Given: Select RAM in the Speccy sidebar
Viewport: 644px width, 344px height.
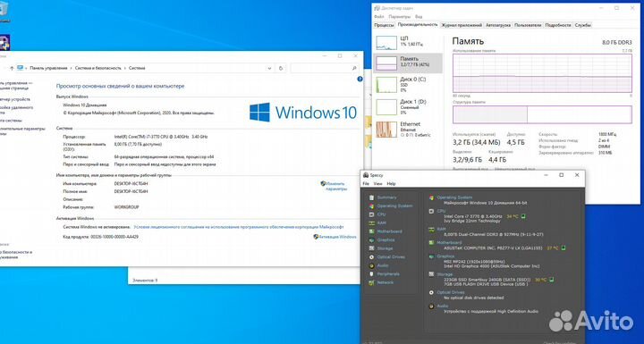Looking at the screenshot, I should pos(382,222).
